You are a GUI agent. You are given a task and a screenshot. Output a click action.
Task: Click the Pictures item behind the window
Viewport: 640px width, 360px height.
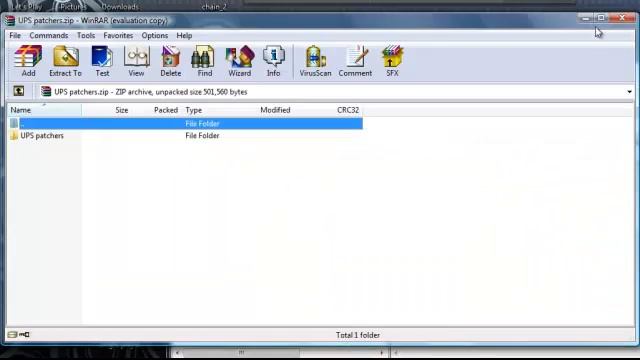(x=73, y=7)
